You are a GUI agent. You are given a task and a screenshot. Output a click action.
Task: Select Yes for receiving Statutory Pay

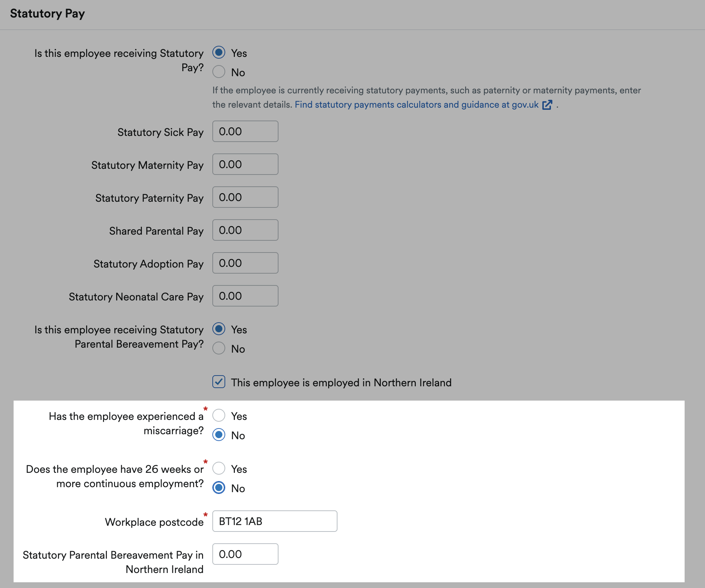219,53
